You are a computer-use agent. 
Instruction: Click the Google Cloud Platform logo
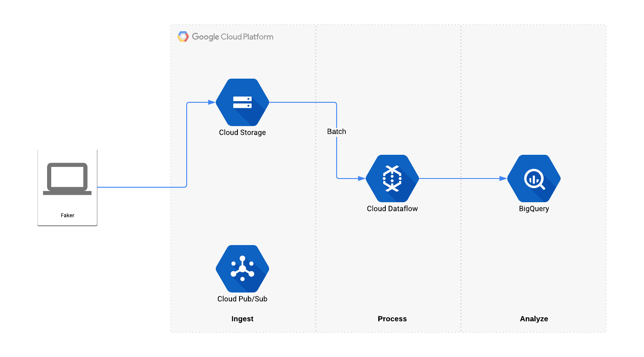pos(183,37)
